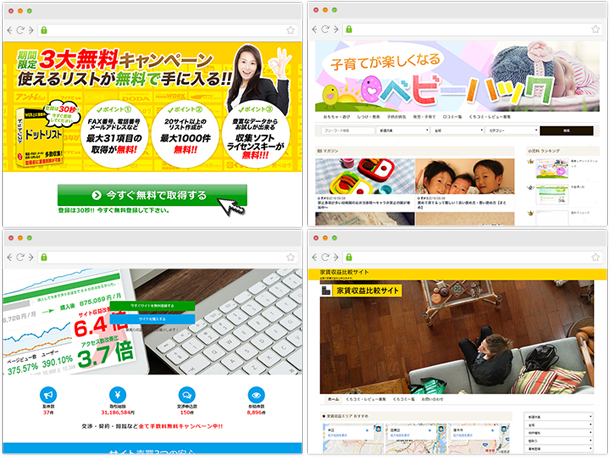Click the 37件 count text
610x457 pixels.
(x=48, y=412)
